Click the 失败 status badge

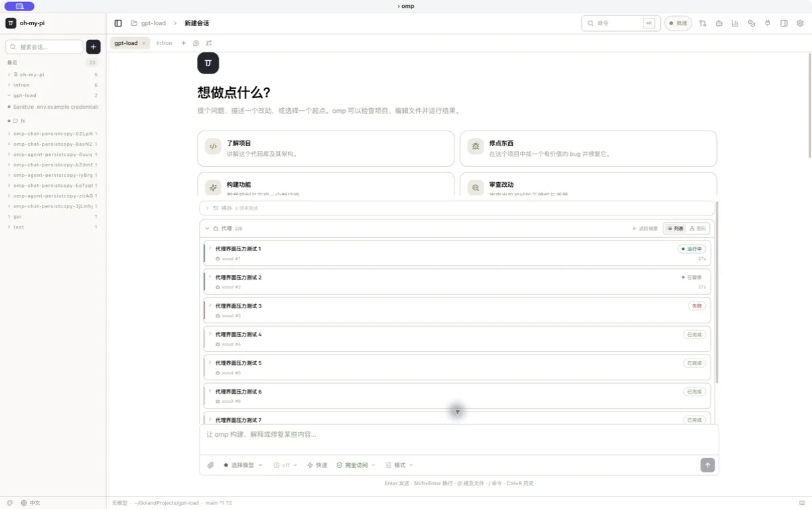click(697, 306)
